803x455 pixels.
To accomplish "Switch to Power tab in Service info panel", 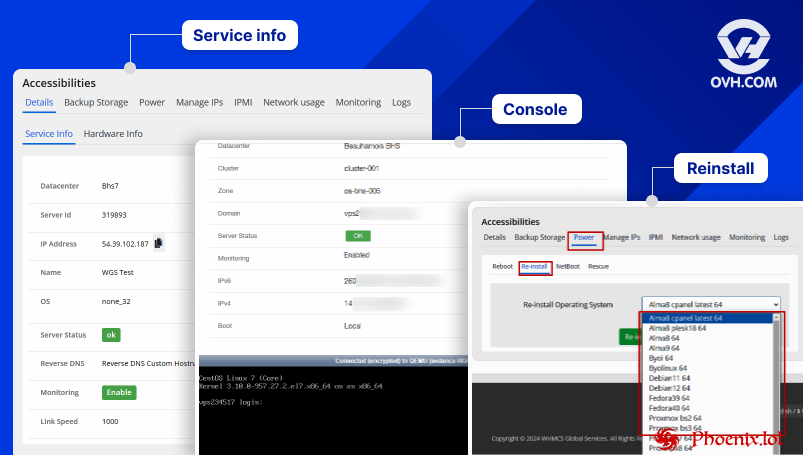I will tap(152, 102).
